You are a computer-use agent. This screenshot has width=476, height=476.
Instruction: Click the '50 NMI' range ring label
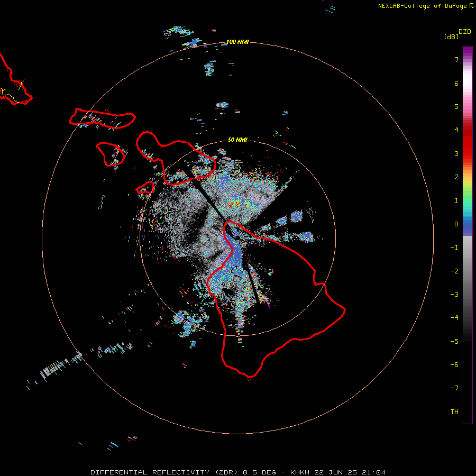237,140
